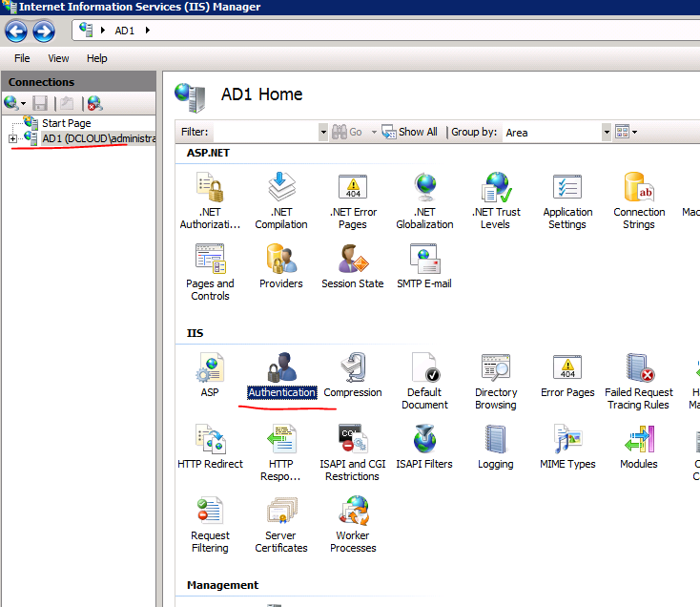This screenshot has height=607, width=700.
Task: Open Failed Request Tracing Rules
Action: point(639,381)
